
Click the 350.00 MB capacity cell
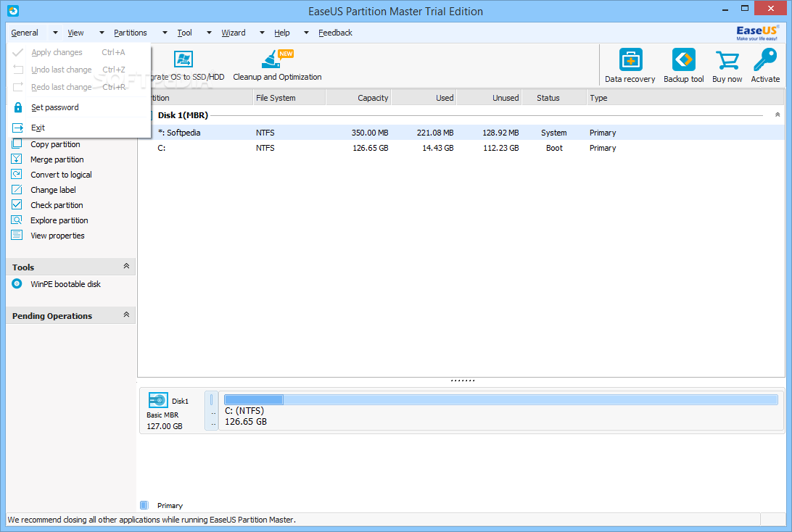tap(370, 133)
